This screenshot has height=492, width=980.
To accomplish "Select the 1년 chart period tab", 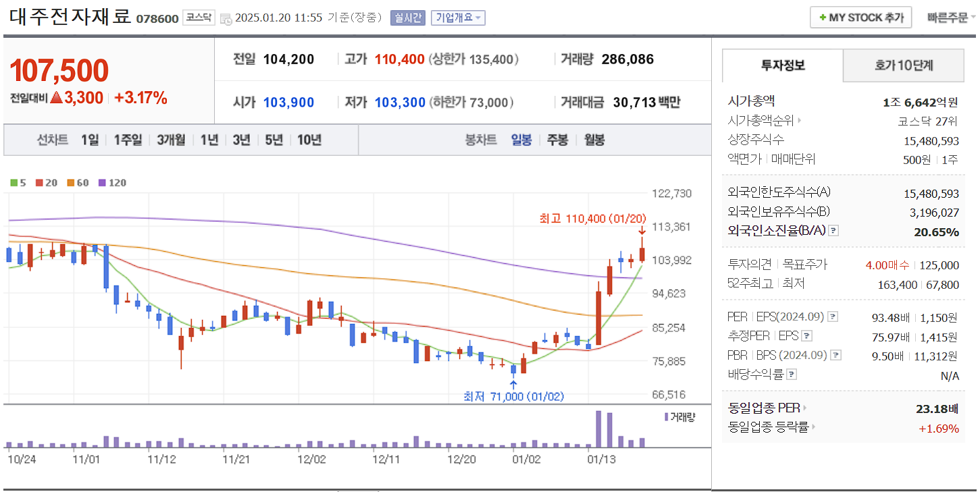I will coord(209,139).
